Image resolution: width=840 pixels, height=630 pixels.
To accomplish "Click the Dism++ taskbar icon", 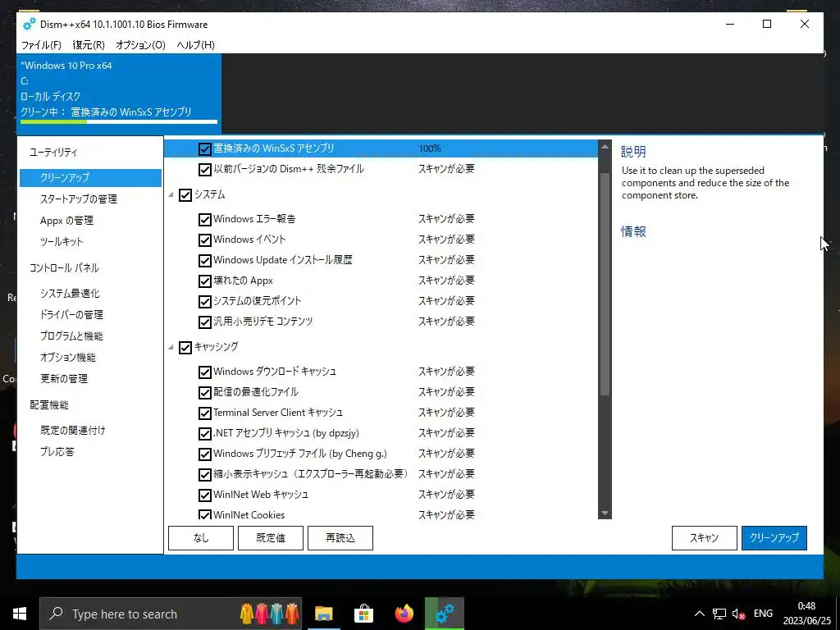I will tap(444, 614).
